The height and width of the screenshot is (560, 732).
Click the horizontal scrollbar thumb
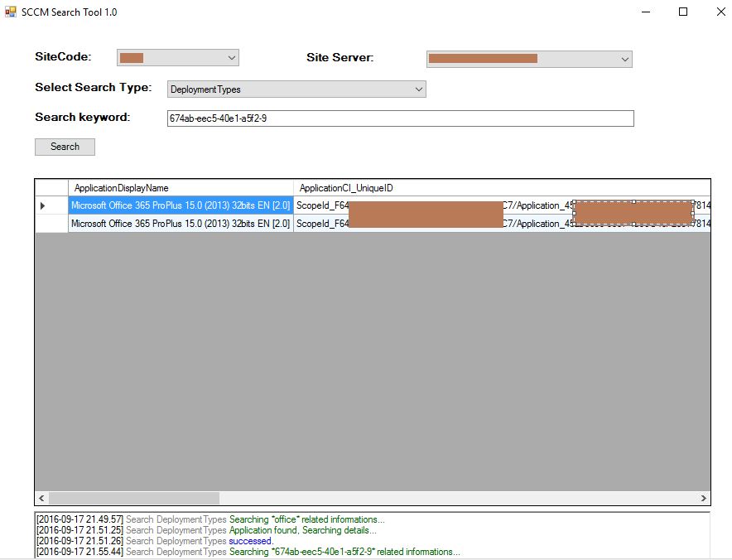pyautogui.click(x=134, y=499)
